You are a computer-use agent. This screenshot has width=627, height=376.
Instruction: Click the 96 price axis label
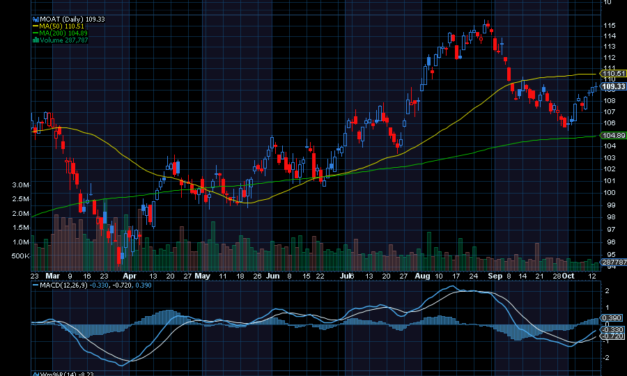[611, 242]
